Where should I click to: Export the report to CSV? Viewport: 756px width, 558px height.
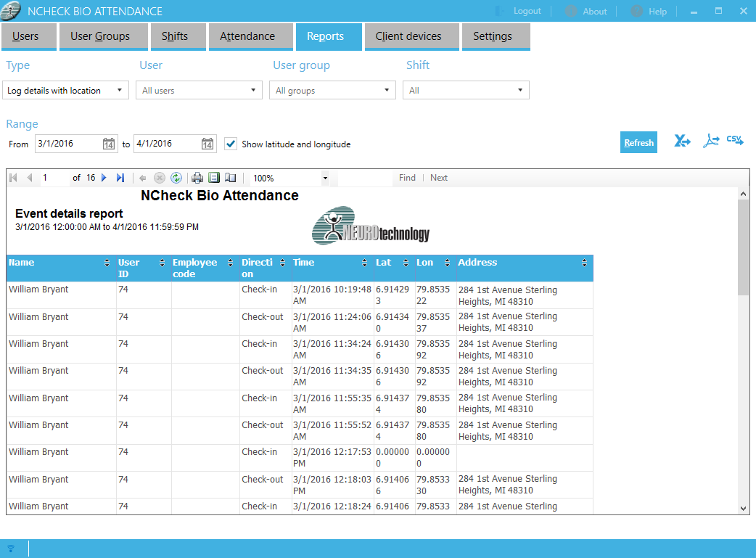click(735, 140)
